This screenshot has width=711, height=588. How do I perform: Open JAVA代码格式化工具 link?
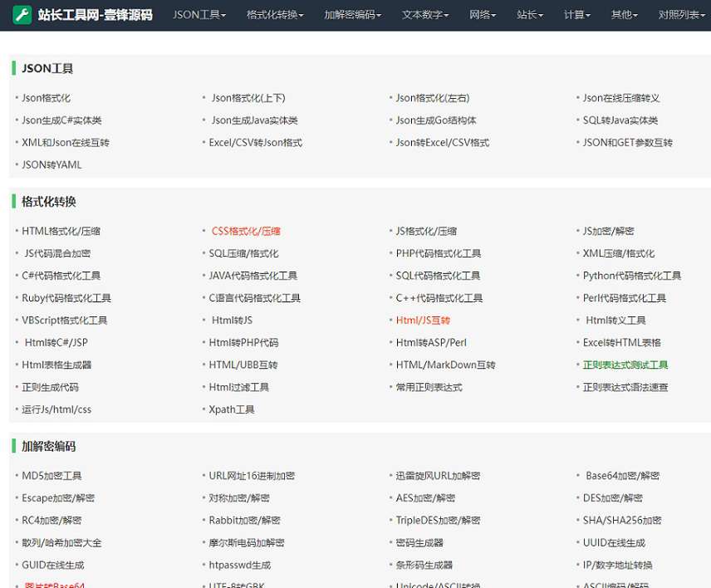tap(253, 275)
